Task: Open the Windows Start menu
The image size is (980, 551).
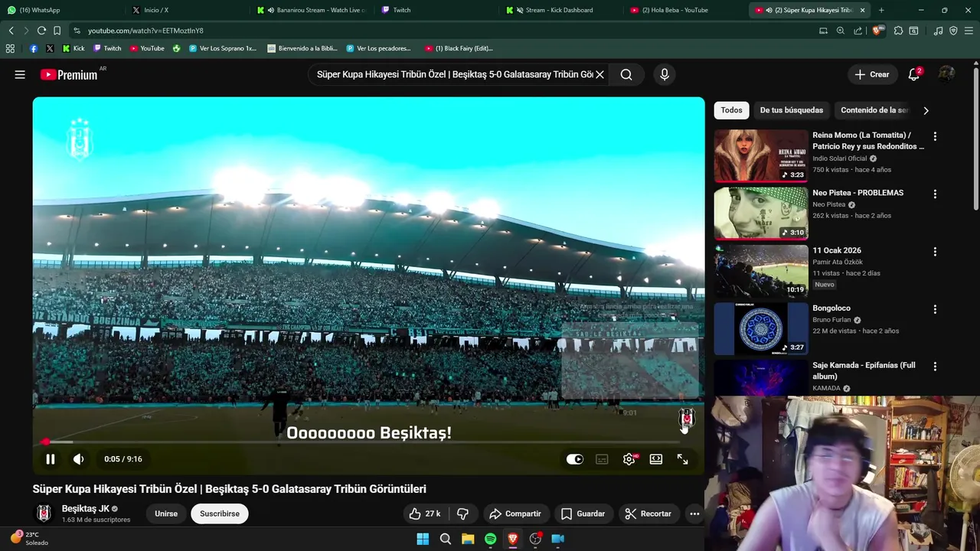Action: click(x=423, y=539)
